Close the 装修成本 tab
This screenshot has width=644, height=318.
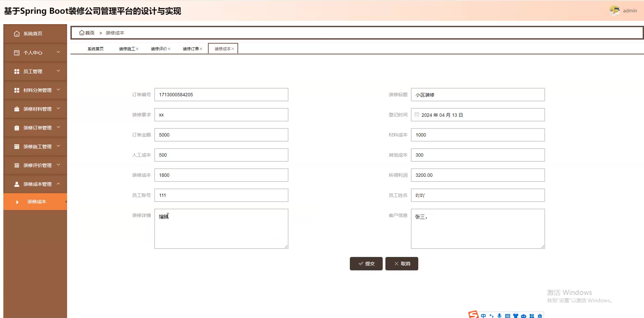tap(233, 49)
